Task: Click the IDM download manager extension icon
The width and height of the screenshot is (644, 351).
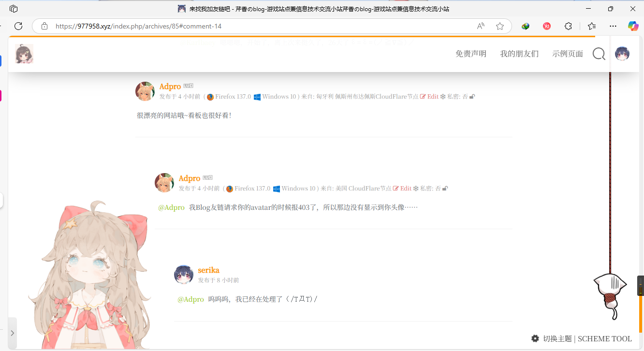Action: [525, 26]
